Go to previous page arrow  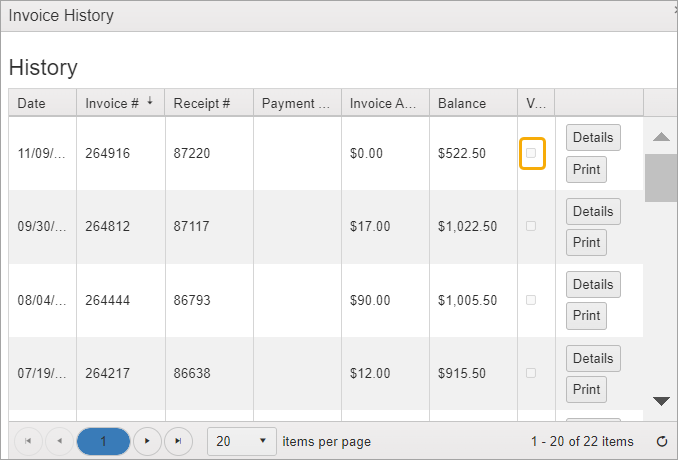pyautogui.click(x=58, y=441)
